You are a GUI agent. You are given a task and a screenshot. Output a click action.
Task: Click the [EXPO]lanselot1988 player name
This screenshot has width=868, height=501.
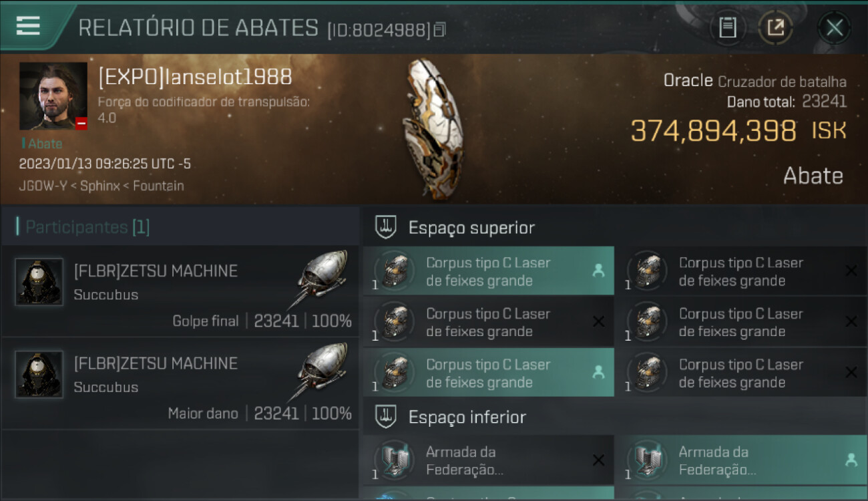coord(195,77)
